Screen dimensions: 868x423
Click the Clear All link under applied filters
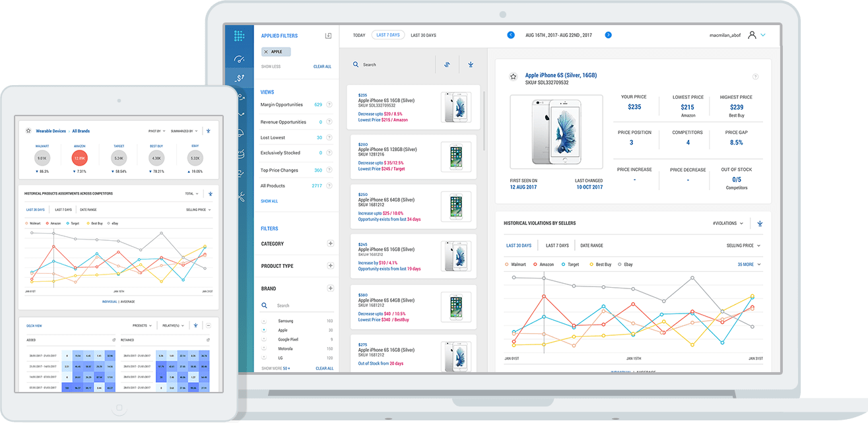[323, 66]
